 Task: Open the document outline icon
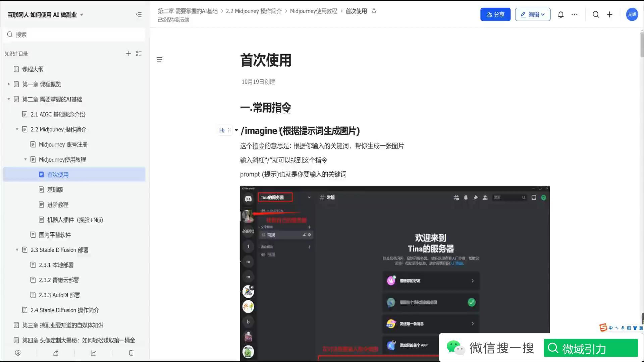160,60
